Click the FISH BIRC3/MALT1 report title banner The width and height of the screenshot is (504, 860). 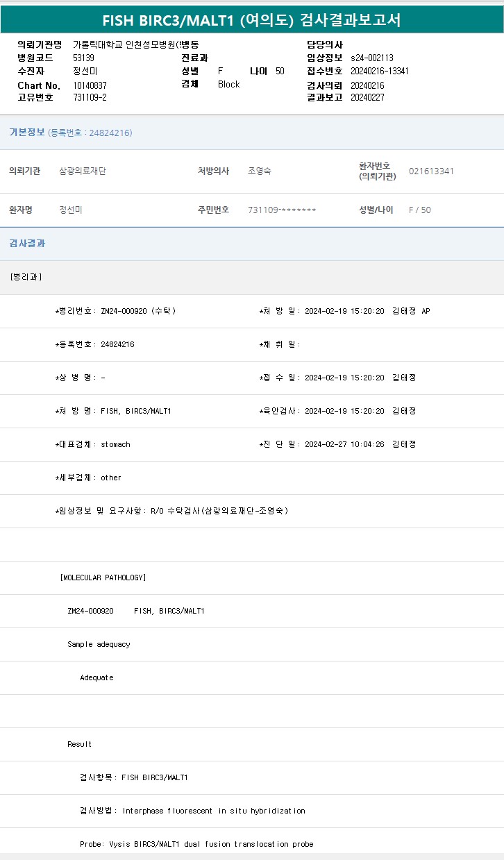251,19
